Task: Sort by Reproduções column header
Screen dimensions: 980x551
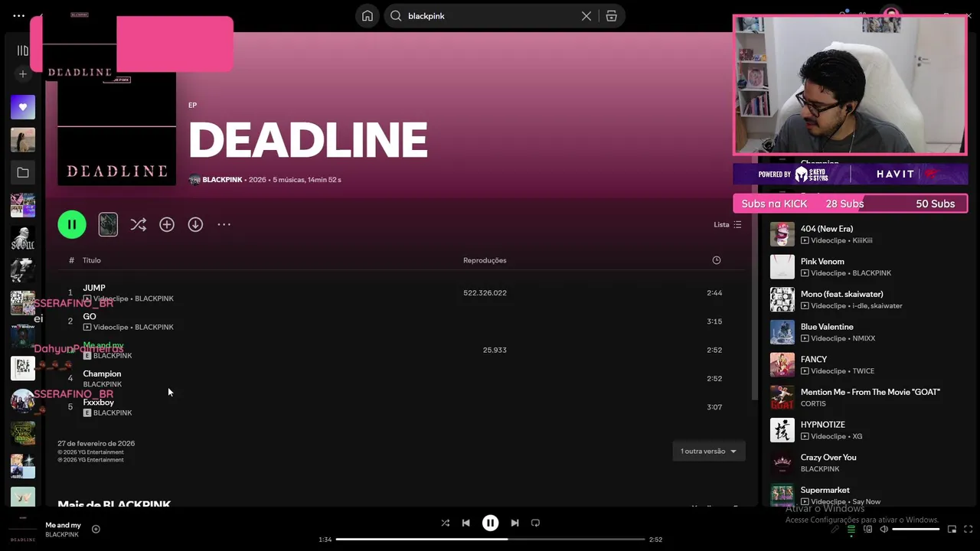Action: point(485,260)
